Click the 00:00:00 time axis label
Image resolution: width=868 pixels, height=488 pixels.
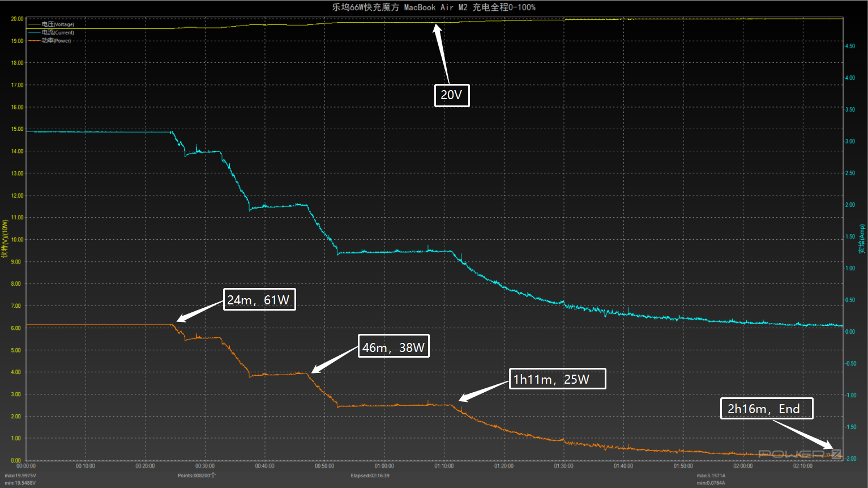tap(26, 466)
